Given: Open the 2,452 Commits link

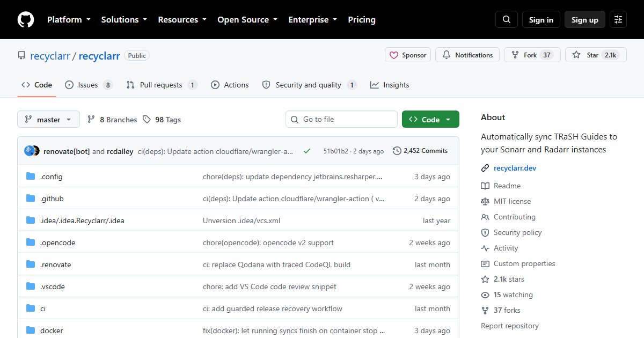Looking at the screenshot, I should pos(420,151).
